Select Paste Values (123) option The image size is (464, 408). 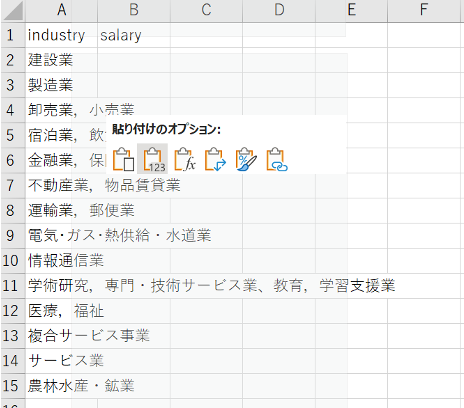pyautogui.click(x=153, y=159)
